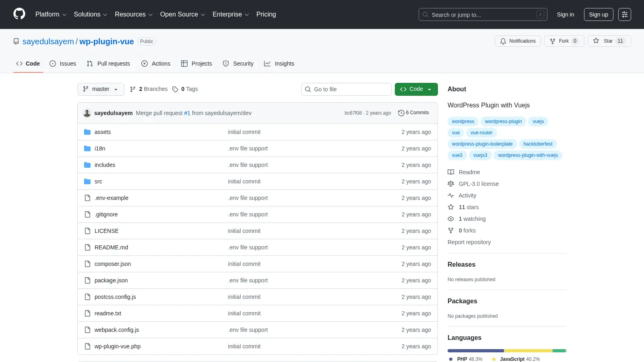Click the Sign in link
Image resolution: width=644 pixels, height=362 pixels.
566,14
